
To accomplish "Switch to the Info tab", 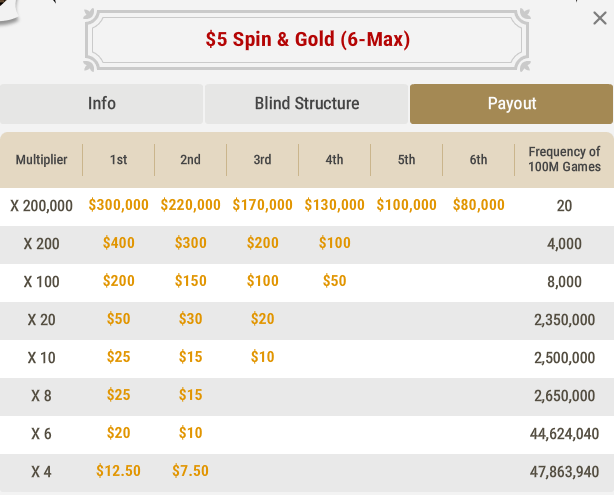I will (102, 104).
